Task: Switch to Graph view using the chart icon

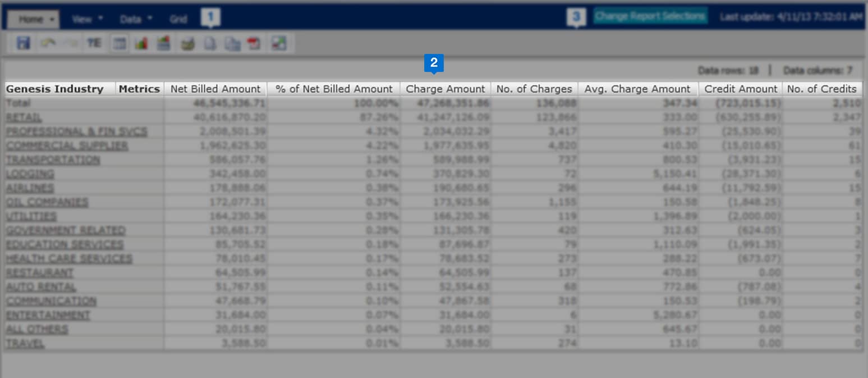Action: click(x=141, y=43)
